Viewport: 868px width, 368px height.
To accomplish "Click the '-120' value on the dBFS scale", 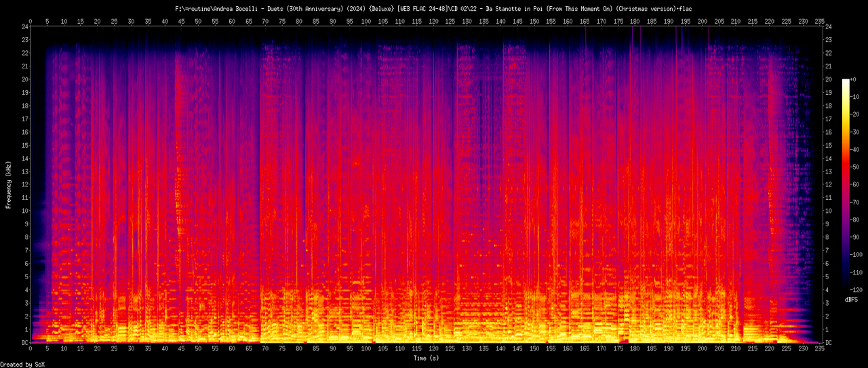I will pos(856,291).
